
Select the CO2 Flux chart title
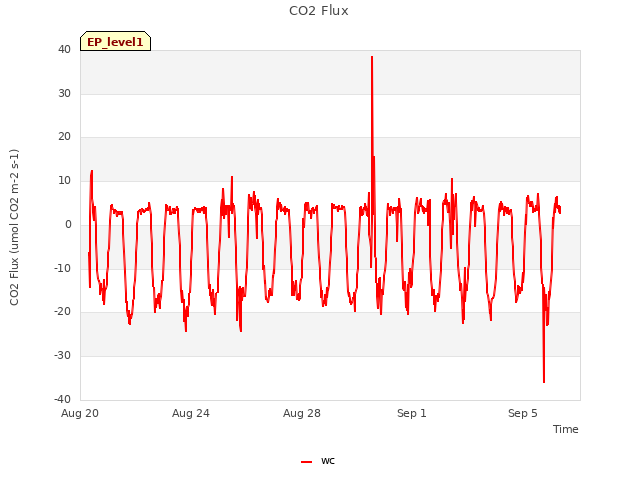click(x=319, y=11)
